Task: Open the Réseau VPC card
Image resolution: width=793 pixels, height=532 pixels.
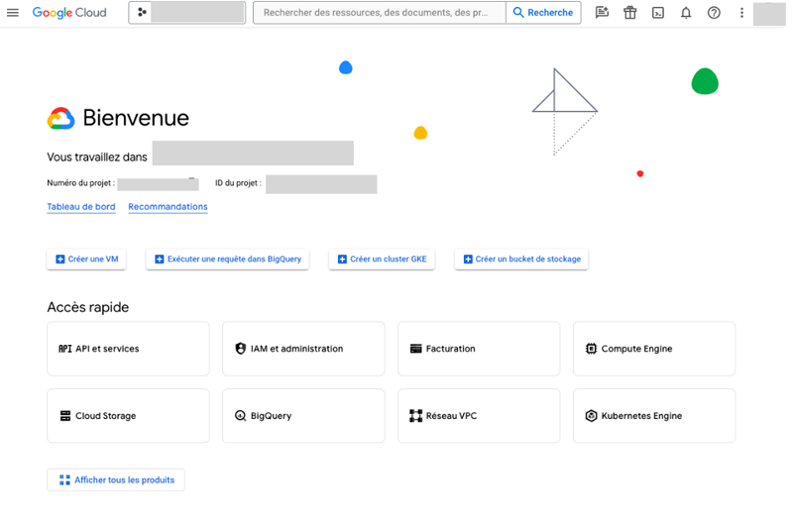Action: click(479, 416)
